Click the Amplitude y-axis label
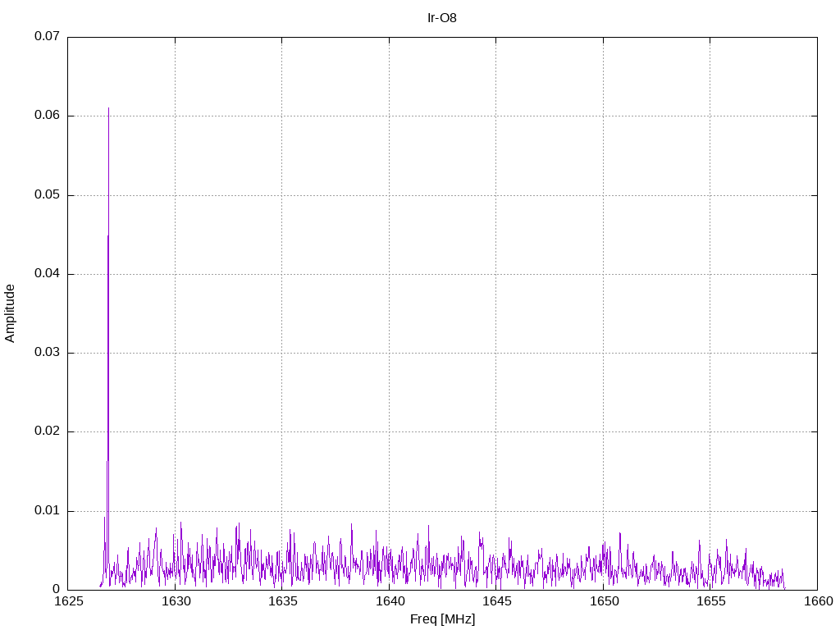This screenshot has width=840, height=630. click(10, 313)
